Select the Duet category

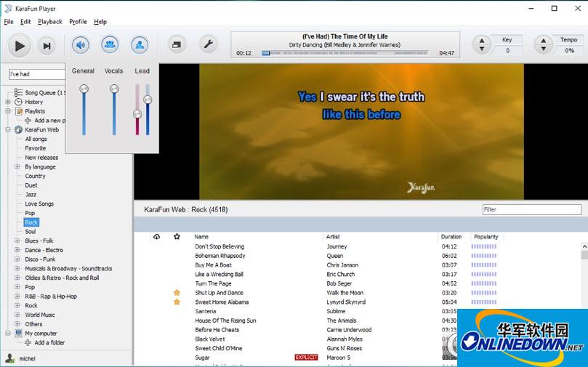31,185
